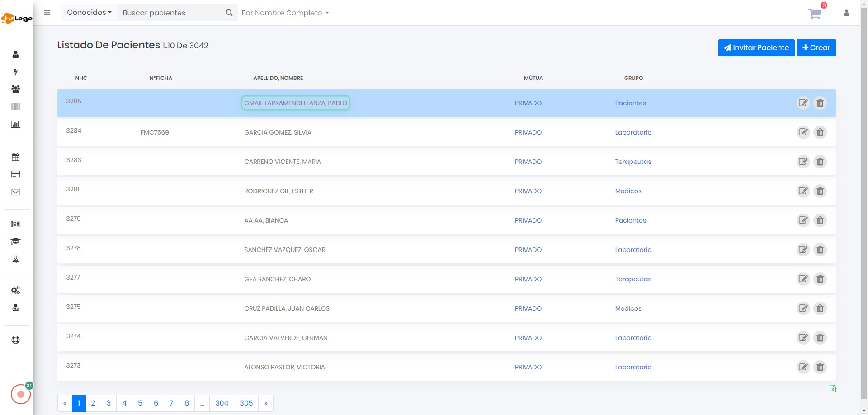Open the graduation cap sidebar icon
868x415 pixels.
(x=15, y=241)
